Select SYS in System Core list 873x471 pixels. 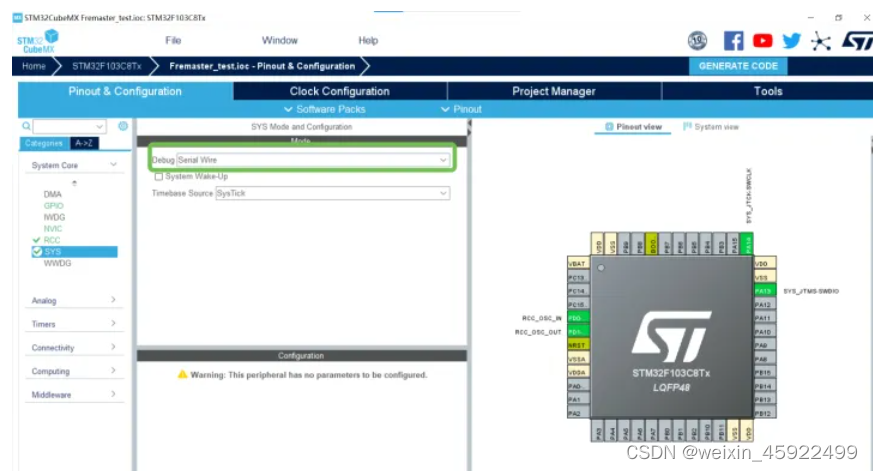pyautogui.click(x=75, y=252)
